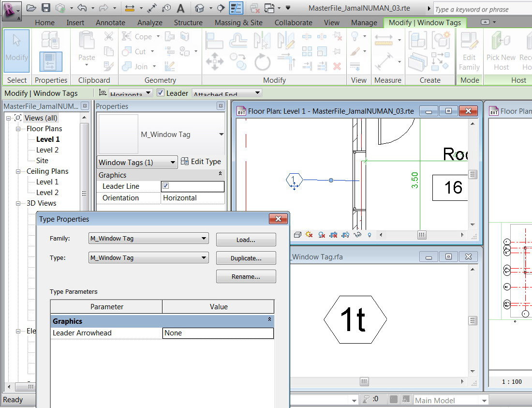Click the Modify arrow tool
532x408 pixels.
(x=16, y=50)
